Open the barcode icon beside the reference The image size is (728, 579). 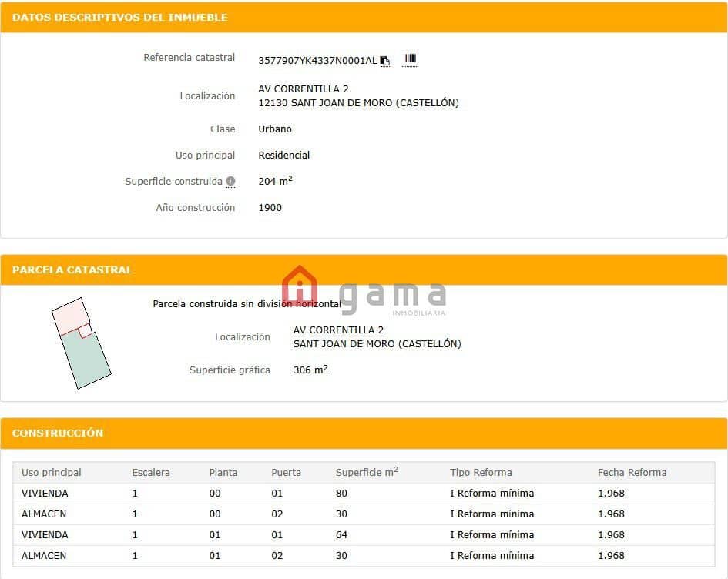(410, 59)
